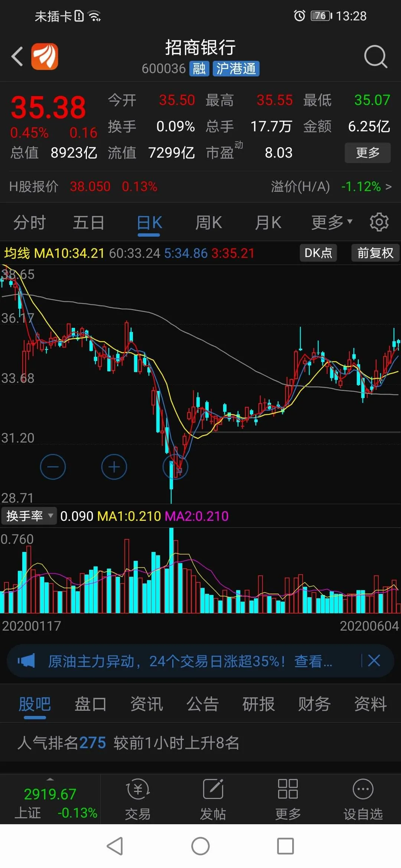401x868 pixels.
Task: Tap the circled low-point marker on candlestick chart
Action: pos(176,467)
